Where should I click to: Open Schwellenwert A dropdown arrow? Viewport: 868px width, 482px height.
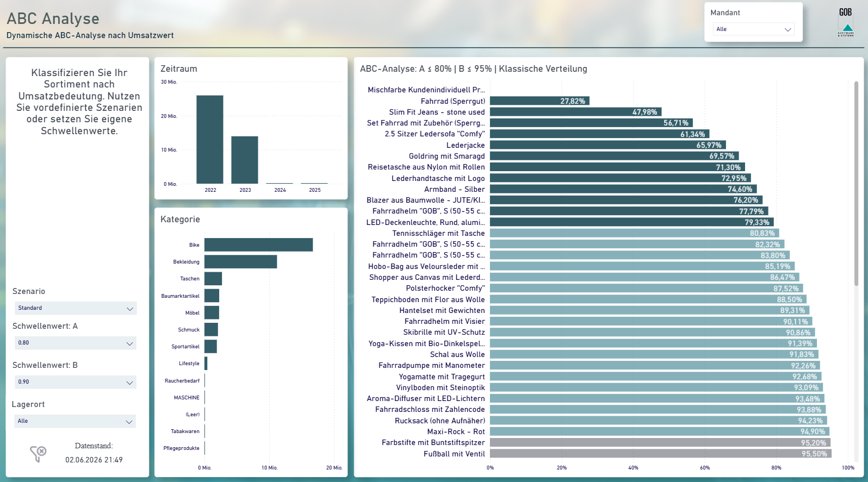[129, 343]
